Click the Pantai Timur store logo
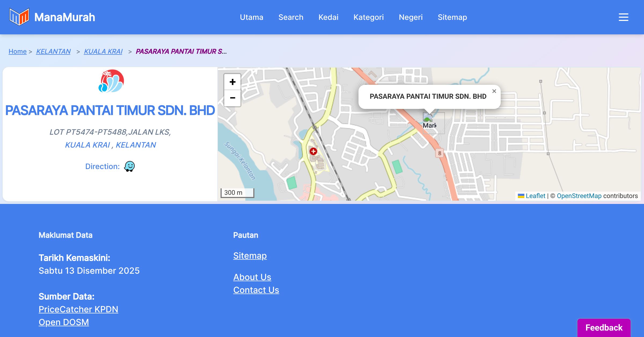Screen dimensions: 644x337 pos(111,81)
